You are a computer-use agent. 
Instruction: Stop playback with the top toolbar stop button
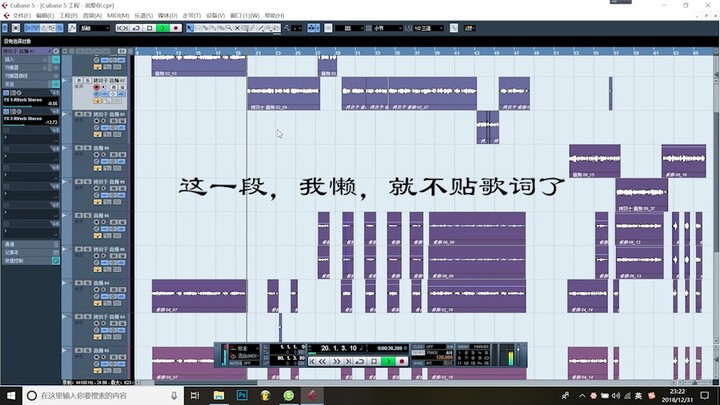coord(149,28)
